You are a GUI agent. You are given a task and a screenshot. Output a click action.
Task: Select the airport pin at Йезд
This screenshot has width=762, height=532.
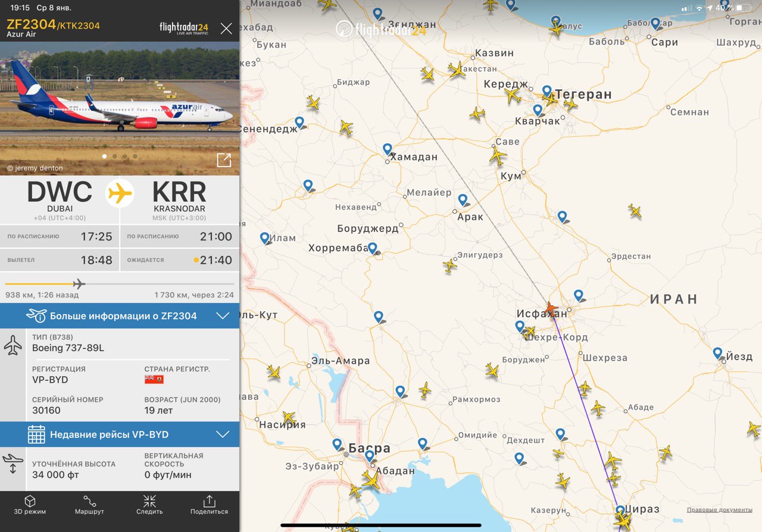tap(718, 353)
